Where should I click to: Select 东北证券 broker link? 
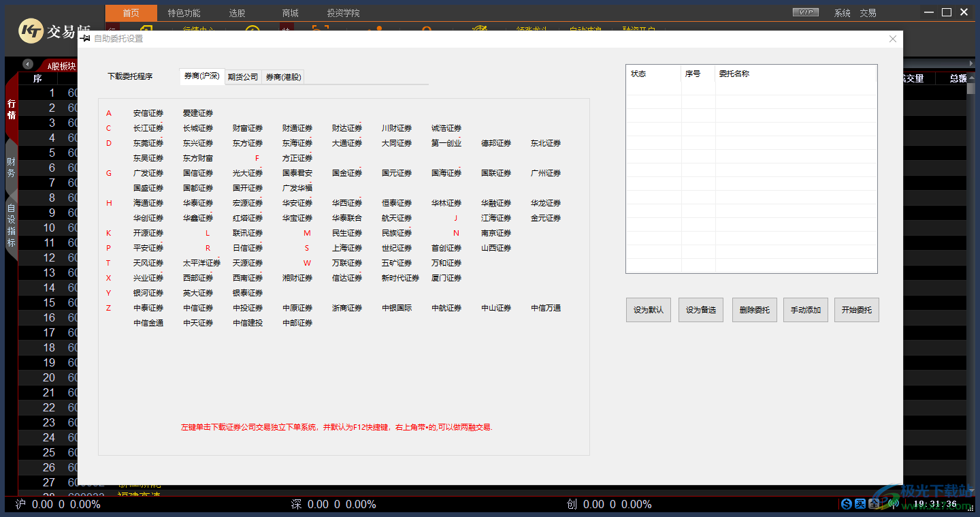pyautogui.click(x=546, y=143)
